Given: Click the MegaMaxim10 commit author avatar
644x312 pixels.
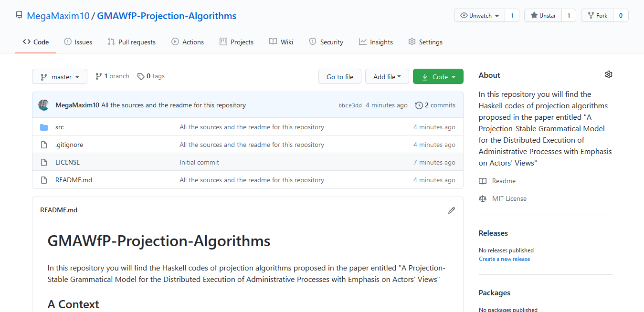Looking at the screenshot, I should (44, 105).
